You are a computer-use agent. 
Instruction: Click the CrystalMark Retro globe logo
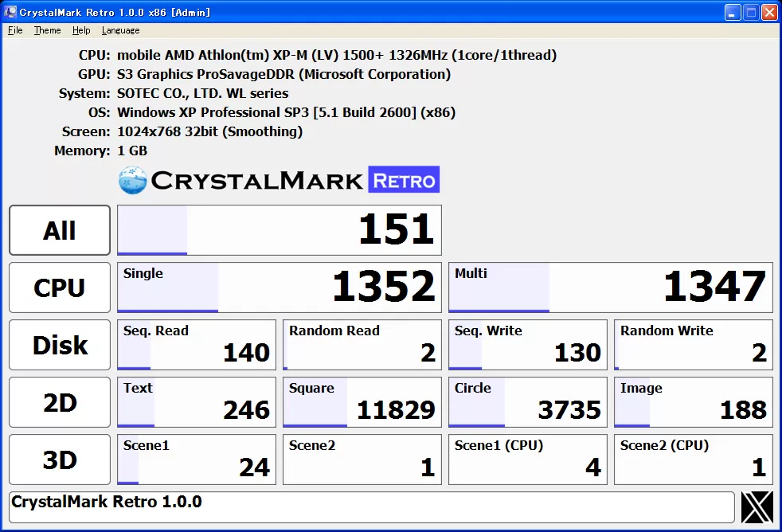click(131, 179)
